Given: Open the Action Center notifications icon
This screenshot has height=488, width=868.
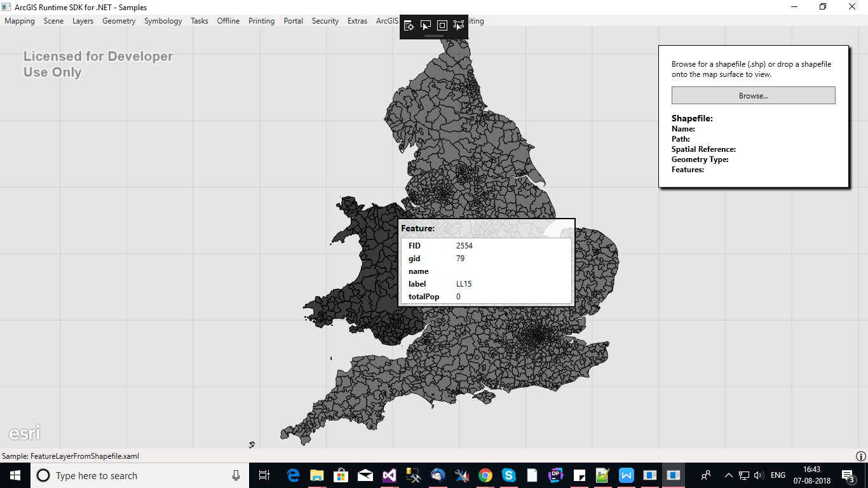Looking at the screenshot, I should point(848,475).
